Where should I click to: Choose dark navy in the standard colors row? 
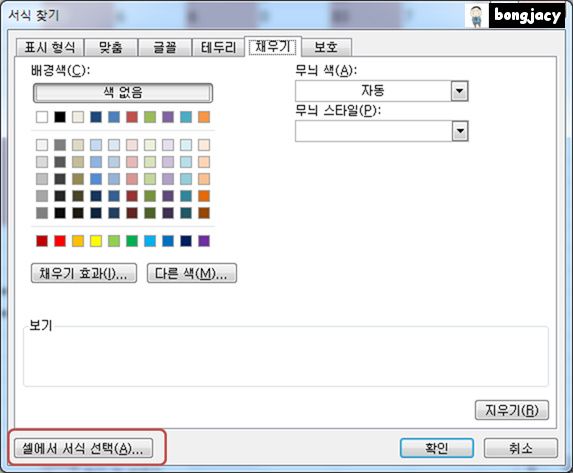(186, 241)
